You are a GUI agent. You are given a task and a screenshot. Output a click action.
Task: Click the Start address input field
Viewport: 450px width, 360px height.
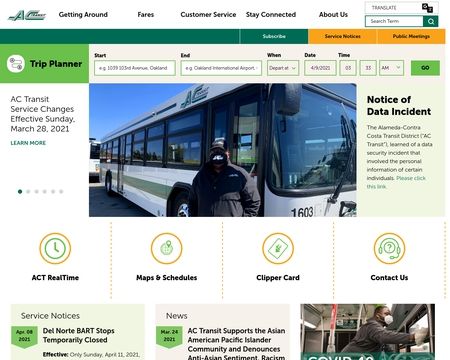pyautogui.click(x=135, y=68)
